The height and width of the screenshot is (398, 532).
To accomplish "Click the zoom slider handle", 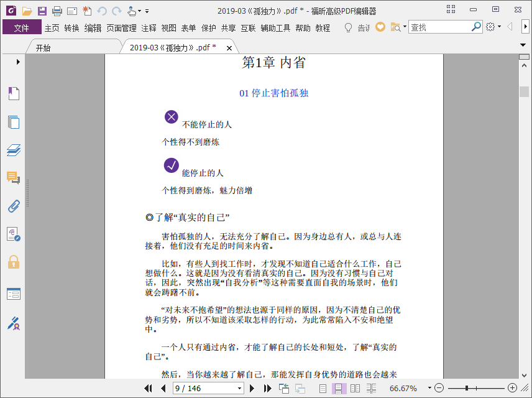I will pos(467,388).
